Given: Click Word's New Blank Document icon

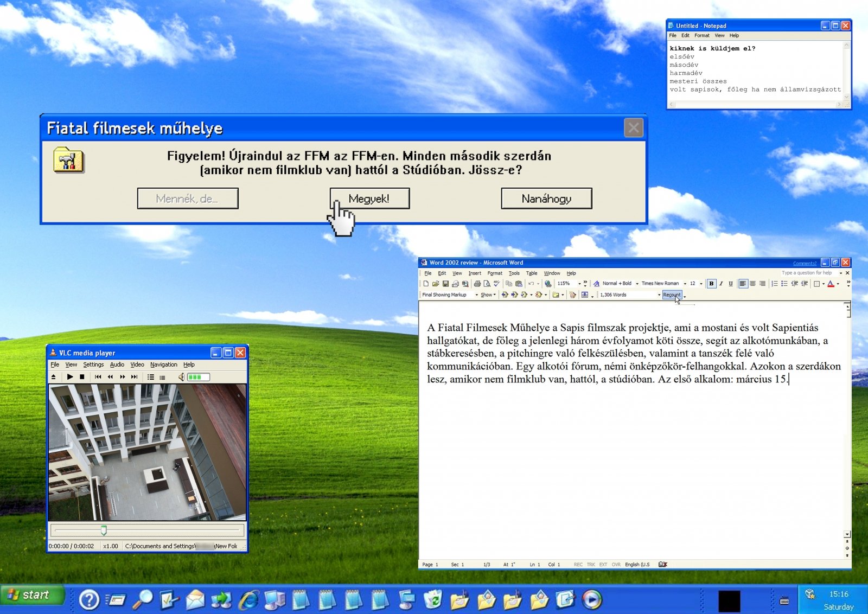Looking at the screenshot, I should click(x=426, y=284).
